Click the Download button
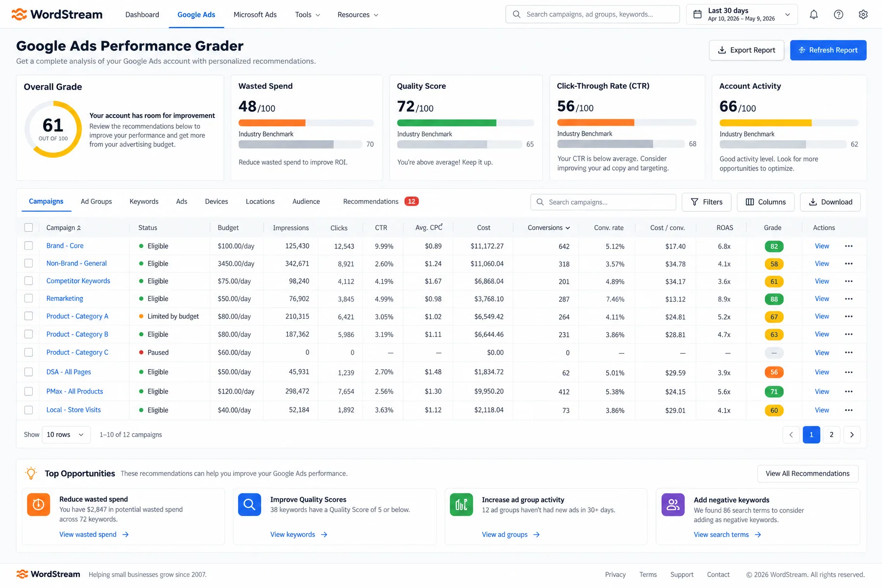Screen dimensions: 882x588 coord(830,202)
